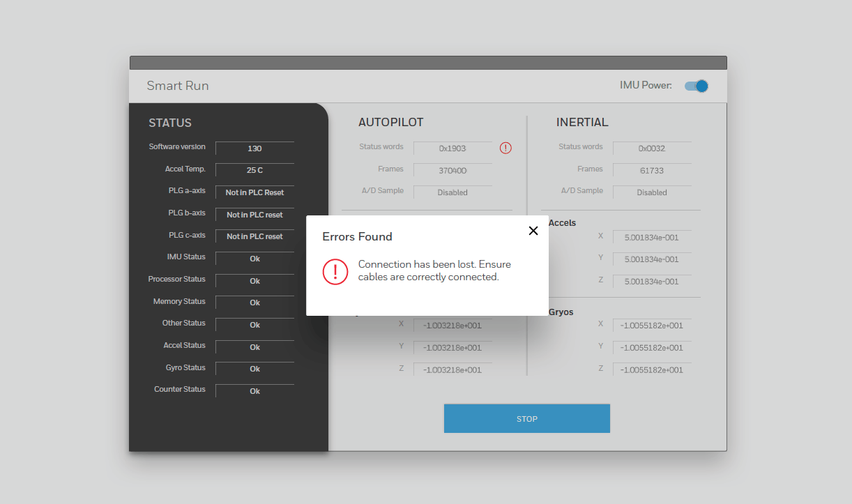Viewport: 852px width, 504px height.
Task: Click the PLG c-axis status field
Action: click(x=254, y=236)
